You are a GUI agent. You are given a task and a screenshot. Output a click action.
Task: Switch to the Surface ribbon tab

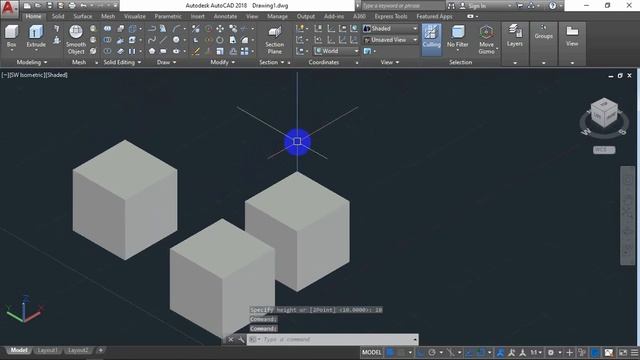click(x=82, y=16)
